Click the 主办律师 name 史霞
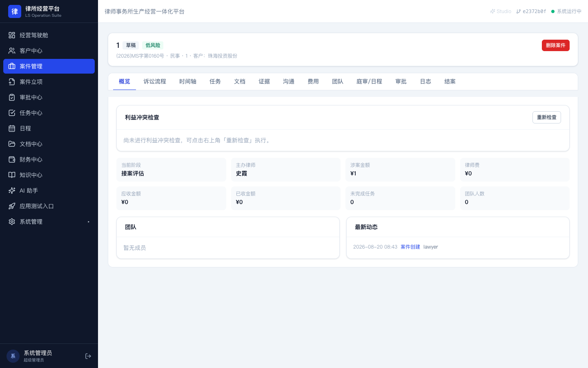Screen dimensions: 588x368 pos(241,173)
